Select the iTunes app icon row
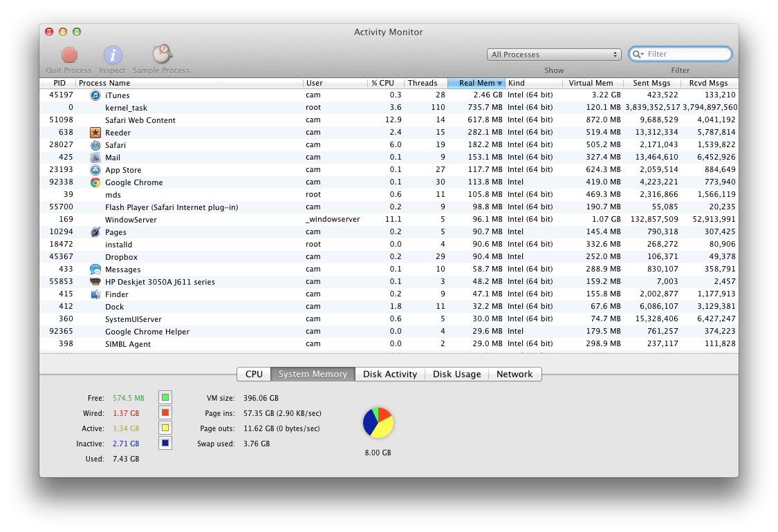 pyautogui.click(x=389, y=95)
